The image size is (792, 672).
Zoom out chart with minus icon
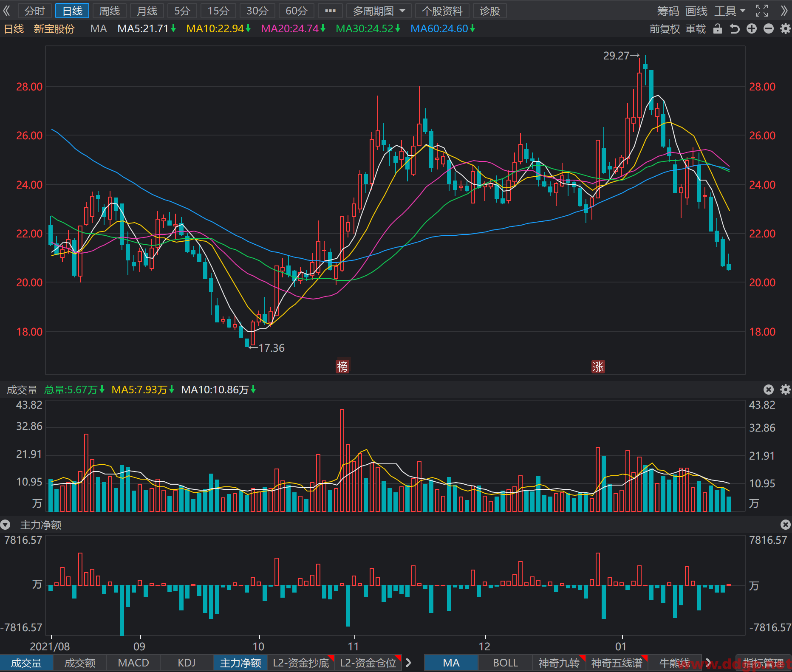[769, 29]
